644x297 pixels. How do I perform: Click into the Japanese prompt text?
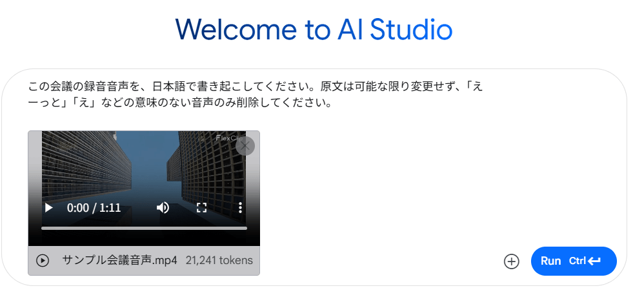(256, 94)
